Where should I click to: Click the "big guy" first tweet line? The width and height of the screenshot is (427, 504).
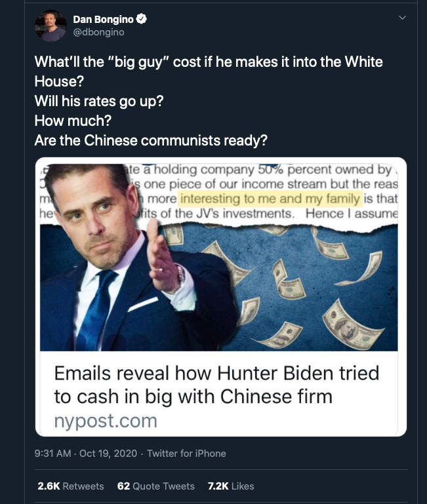coord(208,63)
